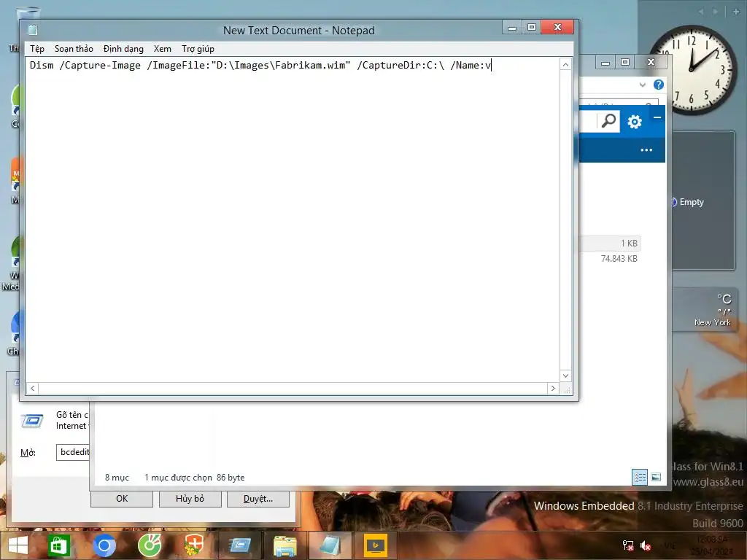Image resolution: width=747 pixels, height=560 pixels.
Task: Click the Empty gadget info text
Action: point(692,202)
